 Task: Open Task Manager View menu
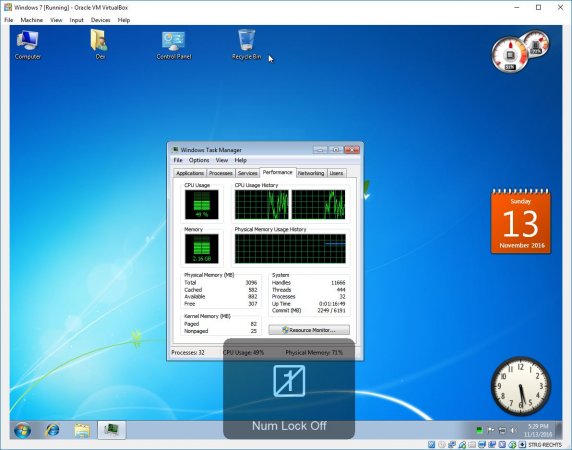(x=221, y=160)
